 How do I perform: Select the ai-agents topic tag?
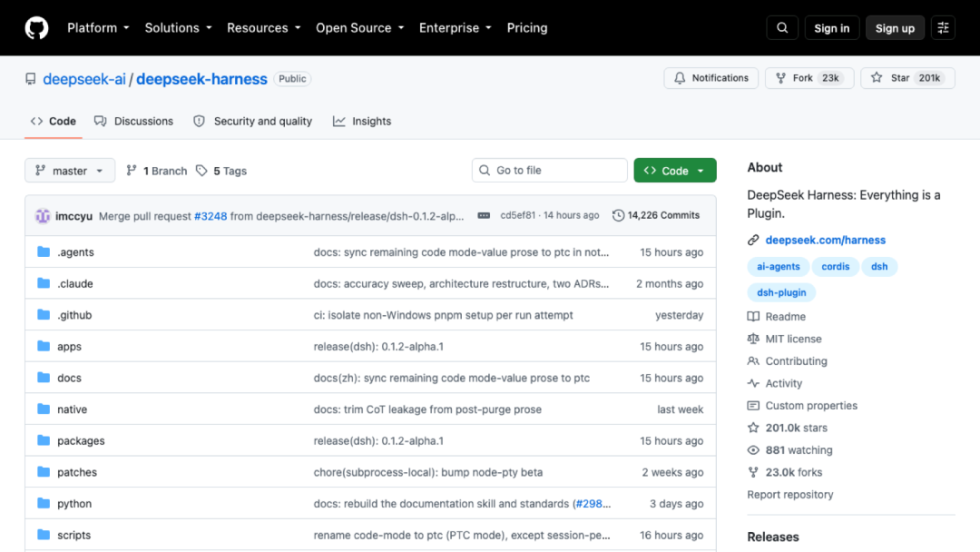click(779, 266)
